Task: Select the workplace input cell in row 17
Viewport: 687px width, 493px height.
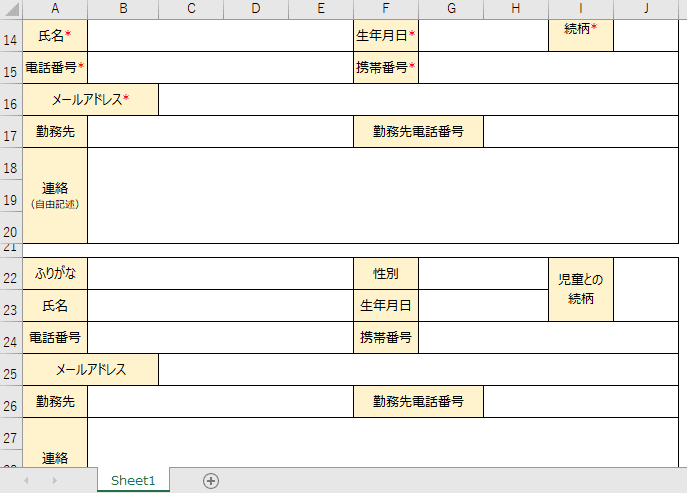Action: point(220,131)
